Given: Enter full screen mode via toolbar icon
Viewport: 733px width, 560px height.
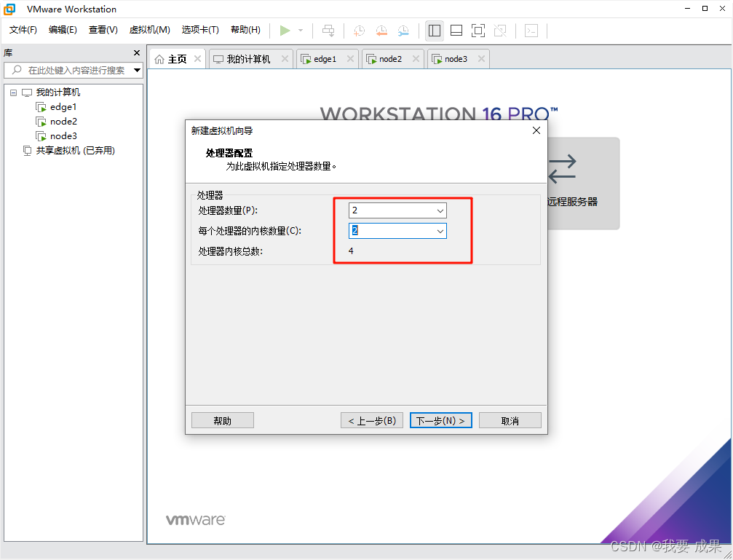Looking at the screenshot, I should 478,31.
